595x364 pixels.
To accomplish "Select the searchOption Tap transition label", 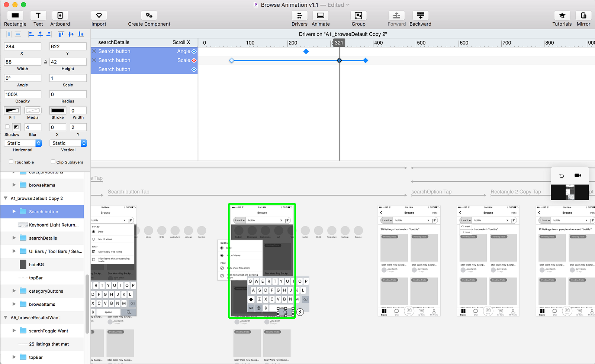I will pyautogui.click(x=431, y=192).
